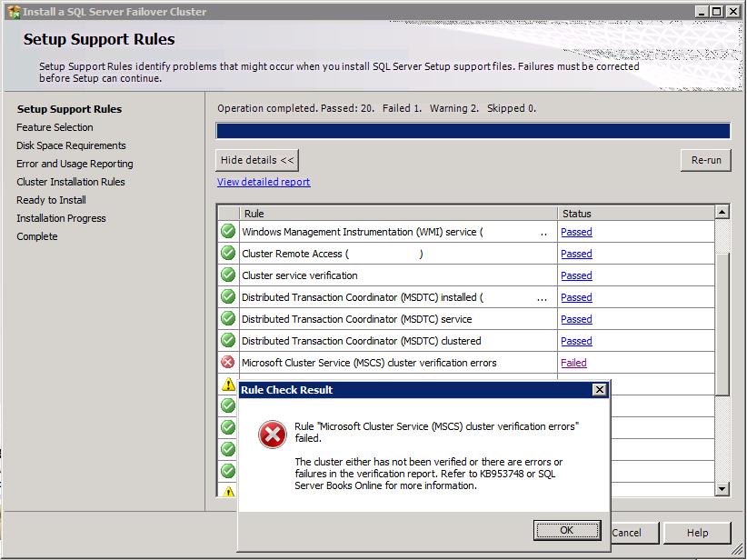This screenshot has height=560, width=747.
Task: Click green check icon beside MSDTC clustered rule
Action: (228, 340)
